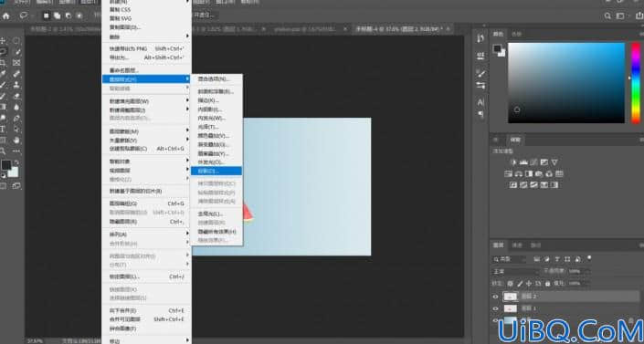Image resolution: width=644 pixels, height=344 pixels.
Task: Select the Crop tool
Action: point(3,62)
